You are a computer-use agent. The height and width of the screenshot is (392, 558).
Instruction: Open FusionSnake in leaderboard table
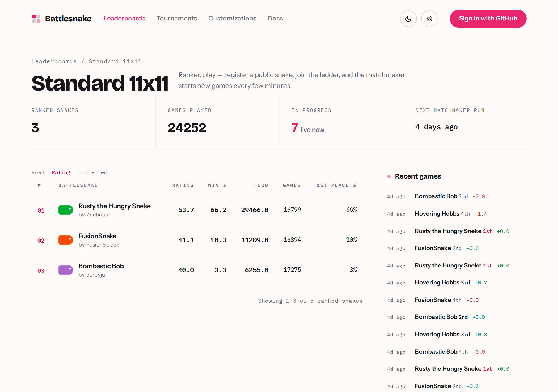(97, 236)
